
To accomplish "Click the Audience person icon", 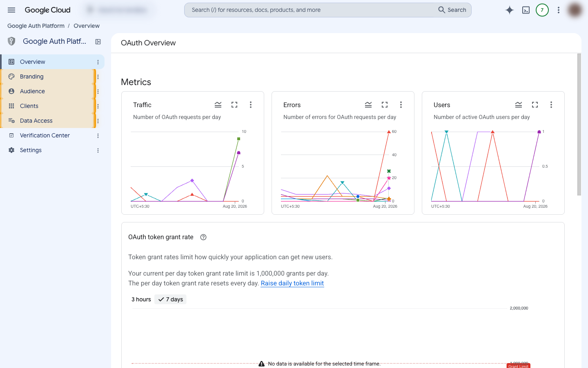I will 11,91.
